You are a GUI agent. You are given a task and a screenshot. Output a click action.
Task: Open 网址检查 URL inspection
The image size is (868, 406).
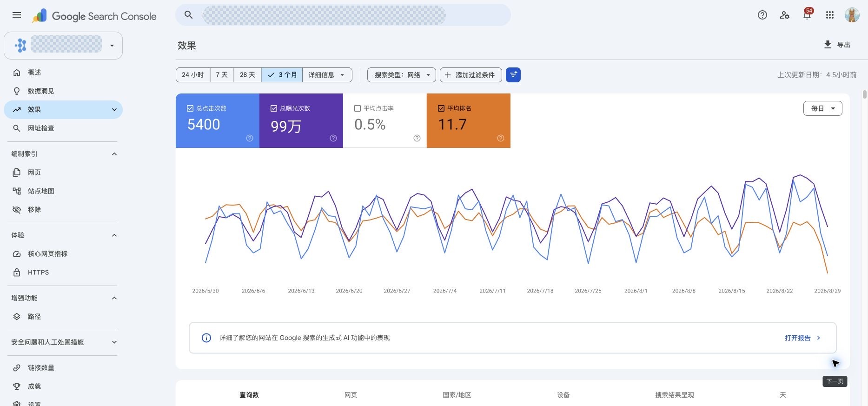(x=63, y=128)
